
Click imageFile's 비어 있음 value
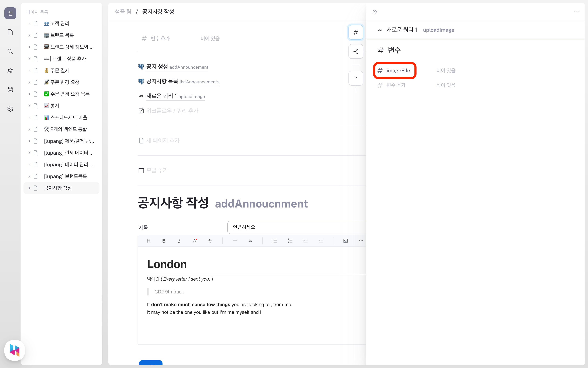(446, 71)
